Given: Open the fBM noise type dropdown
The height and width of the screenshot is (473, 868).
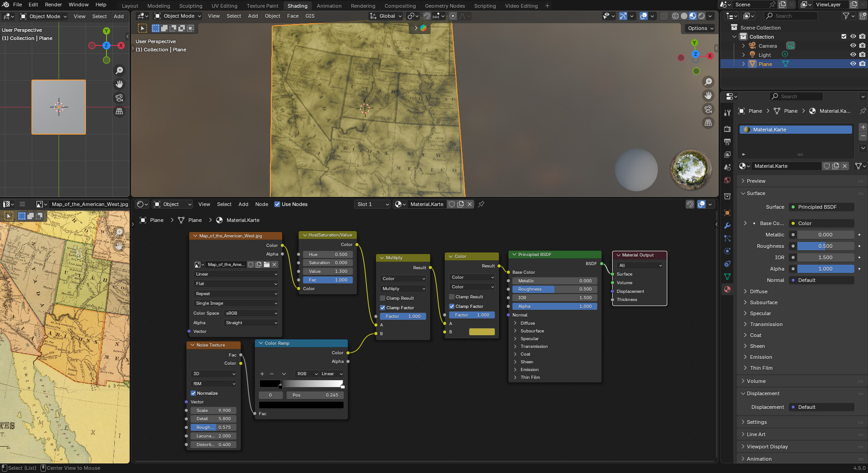Looking at the screenshot, I should tap(213, 384).
